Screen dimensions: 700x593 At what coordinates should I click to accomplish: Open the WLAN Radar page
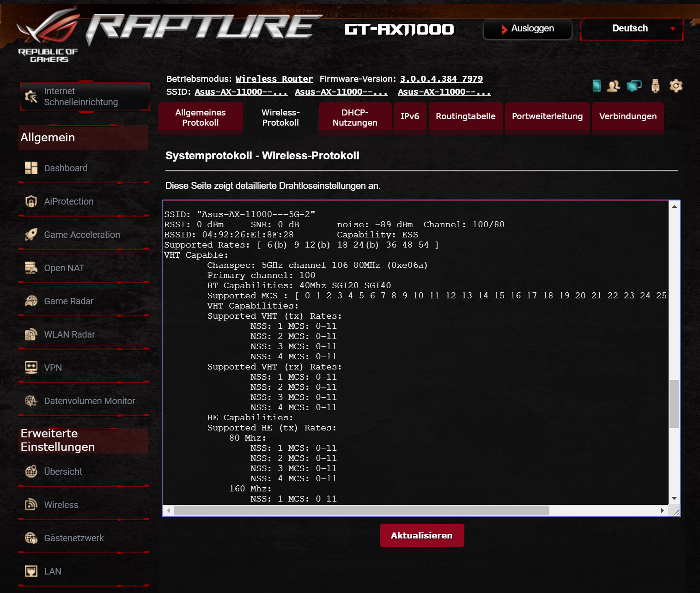pos(69,334)
